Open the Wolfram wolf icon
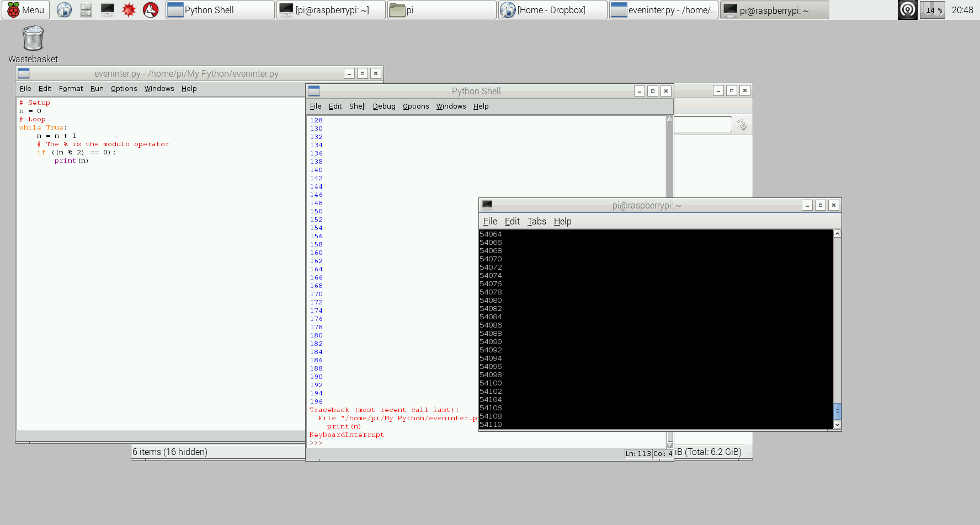Image resolution: width=980 pixels, height=525 pixels. click(x=151, y=10)
